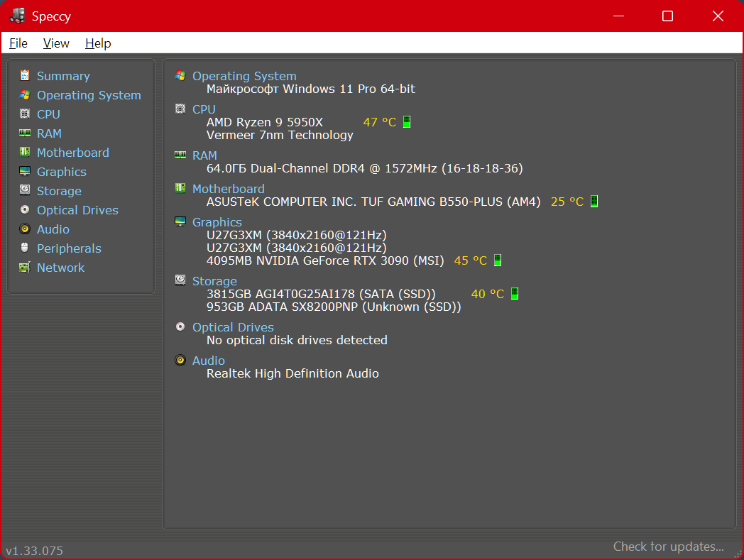Screen dimensions: 744x560
Task: Click the Motherboard icon in main panel
Action: (x=180, y=188)
